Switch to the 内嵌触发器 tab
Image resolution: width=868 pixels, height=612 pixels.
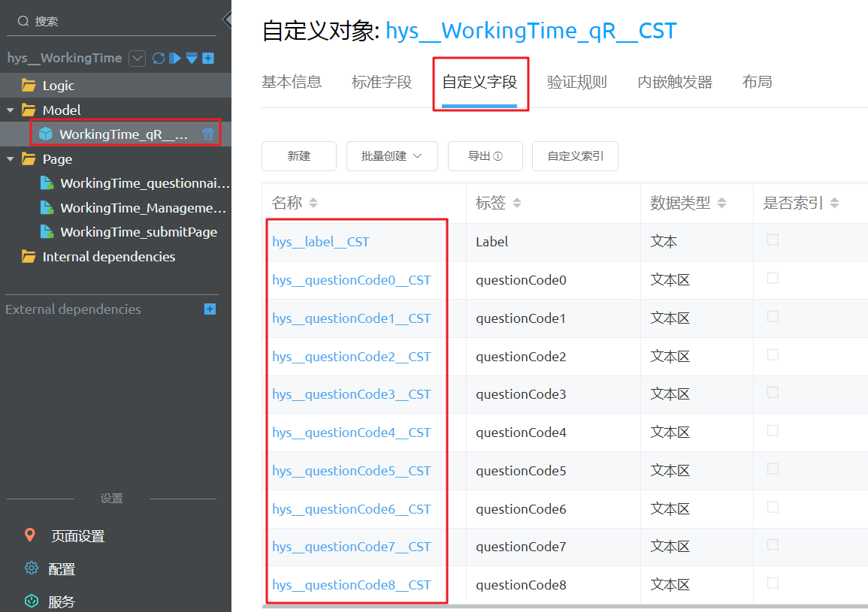point(675,82)
